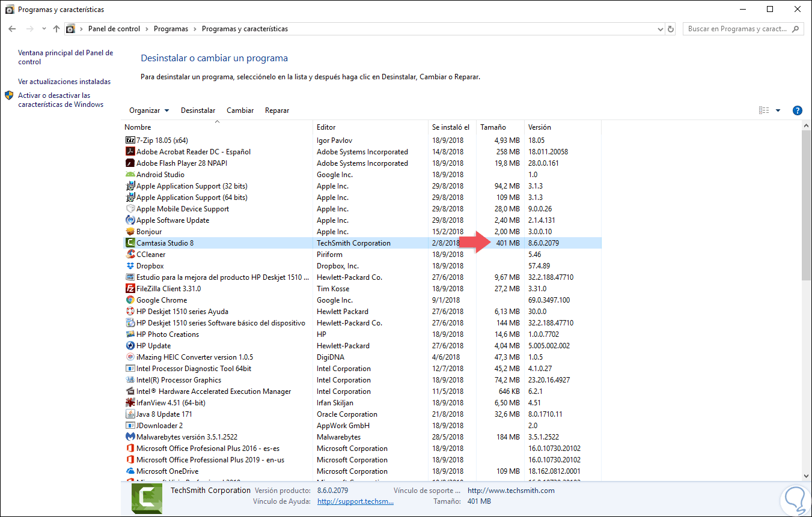Screen dimensions: 812x517
Task: Select Intel Hardware Accelerated Execution Manager row
Action: click(x=362, y=392)
